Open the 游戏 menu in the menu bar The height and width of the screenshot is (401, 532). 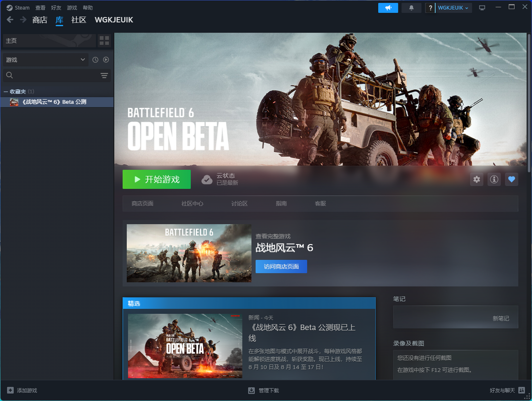tap(72, 7)
